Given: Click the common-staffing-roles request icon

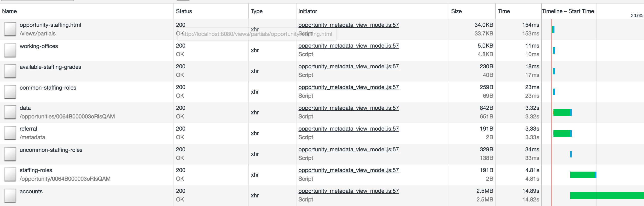Looking at the screenshot, I should coord(10,92).
